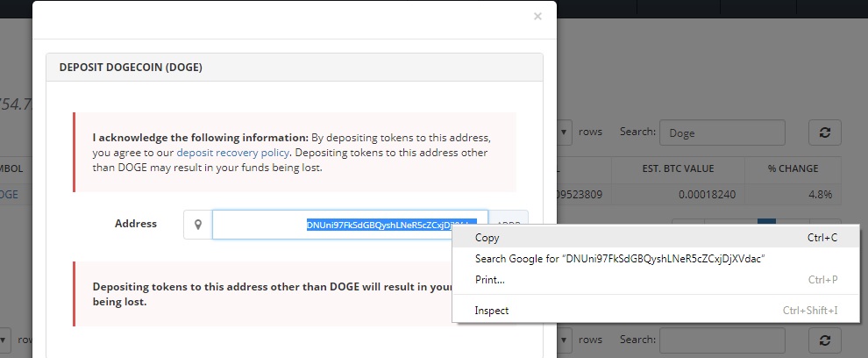
Task: Click the highlighted DOGE deposit address field
Action: pyautogui.click(x=350, y=225)
